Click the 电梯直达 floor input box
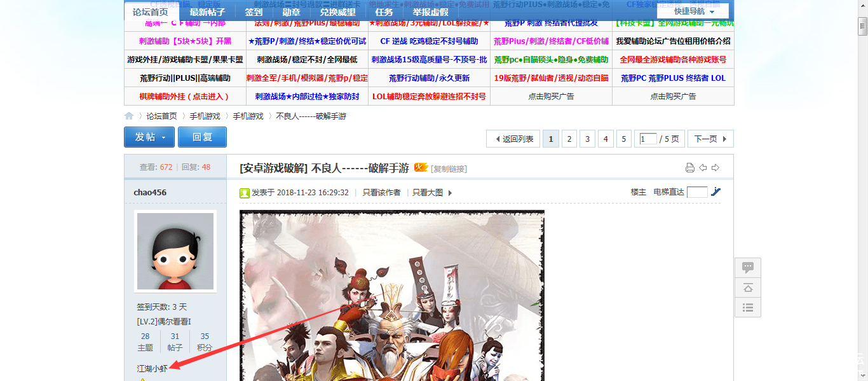This screenshot has width=868, height=381. point(697,192)
